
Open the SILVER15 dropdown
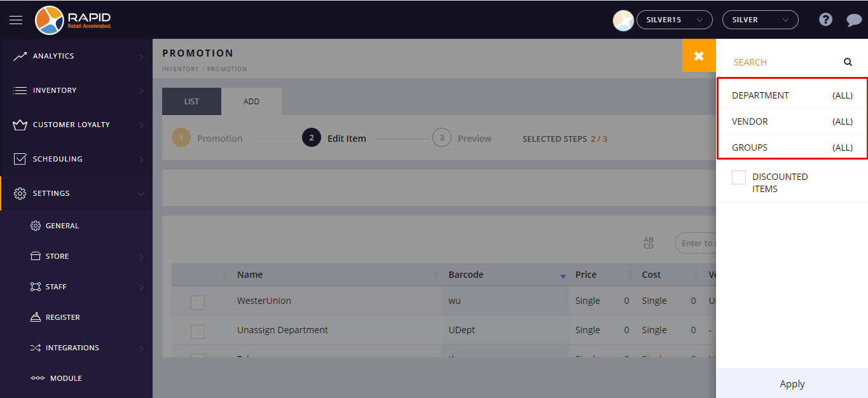(x=674, y=20)
